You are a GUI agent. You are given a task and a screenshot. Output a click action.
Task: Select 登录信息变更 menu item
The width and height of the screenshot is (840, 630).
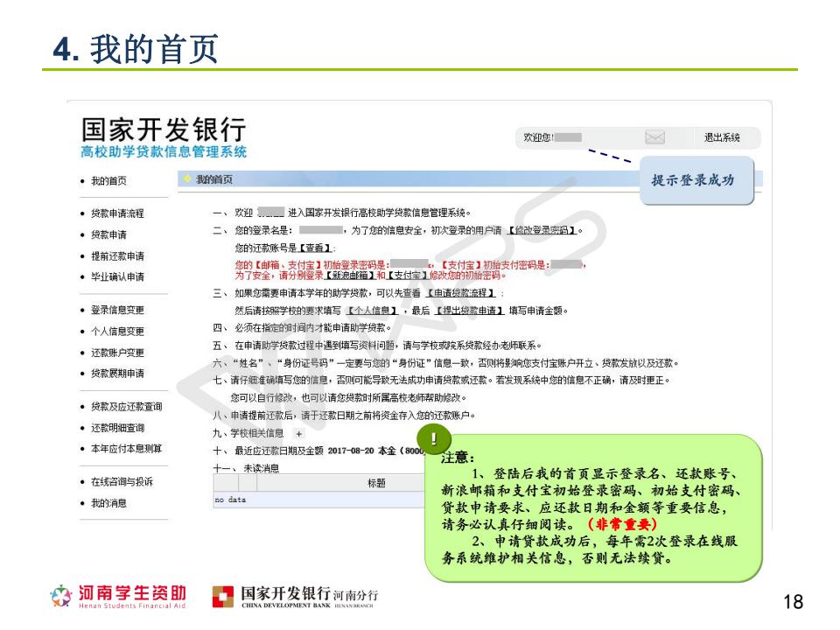click(116, 310)
